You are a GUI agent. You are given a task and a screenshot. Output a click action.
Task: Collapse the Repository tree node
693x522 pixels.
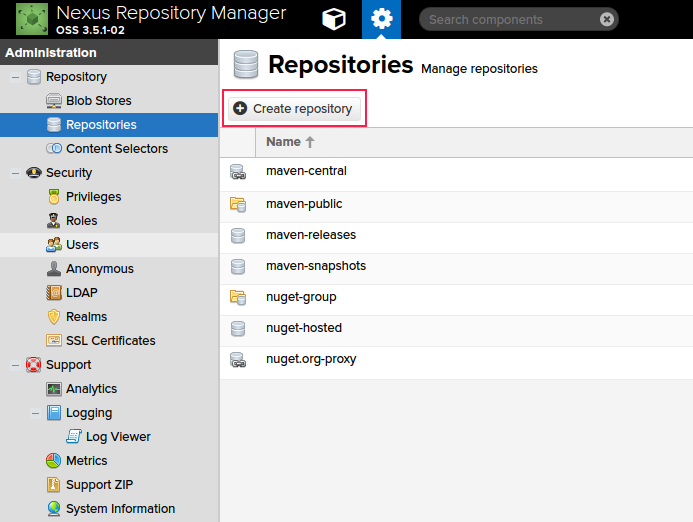pos(15,77)
